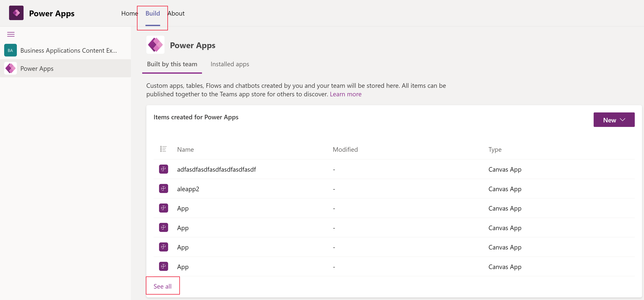Click the aleapp2 canvas app icon

click(x=163, y=188)
